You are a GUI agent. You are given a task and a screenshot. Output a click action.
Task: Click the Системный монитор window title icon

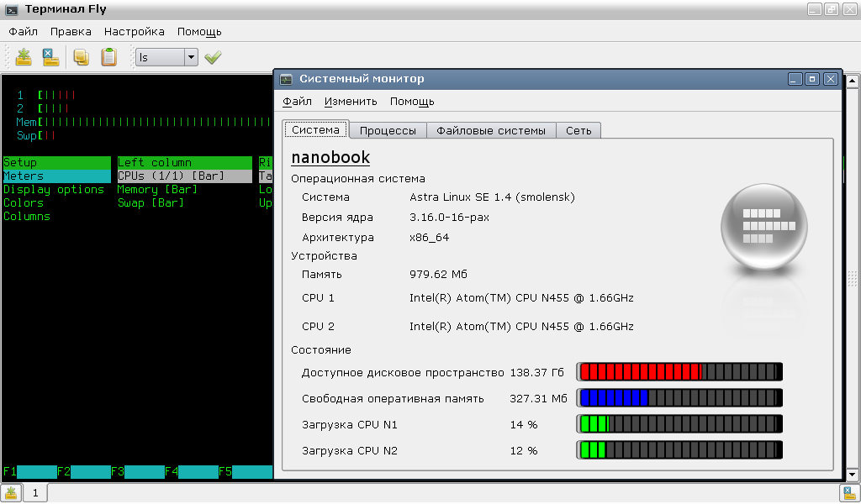point(286,80)
